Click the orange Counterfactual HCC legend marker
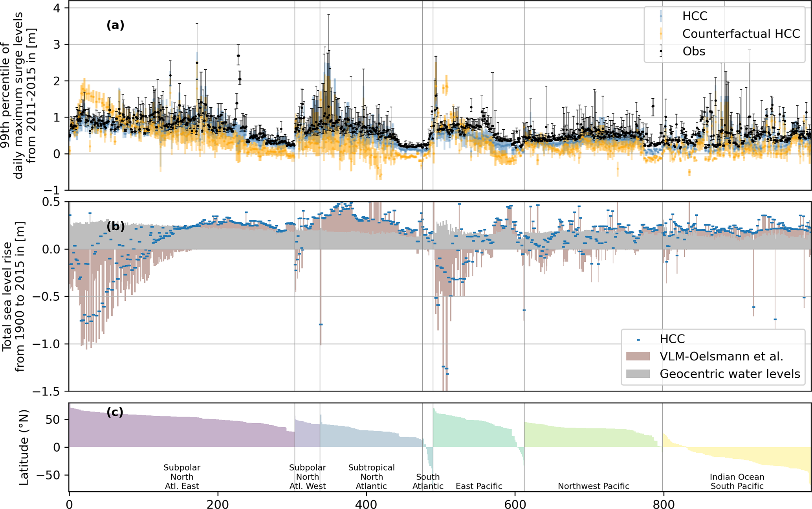Screen dimensions: 812x509 pyautogui.click(x=661, y=34)
